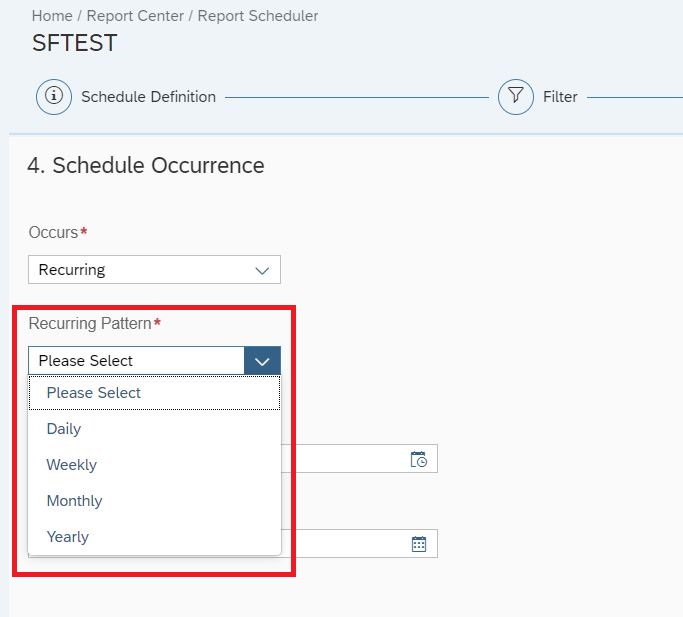Viewport: 683px width, 617px height.
Task: Click the Recurring Pattern Please Select field
Action: pyautogui.click(x=136, y=361)
